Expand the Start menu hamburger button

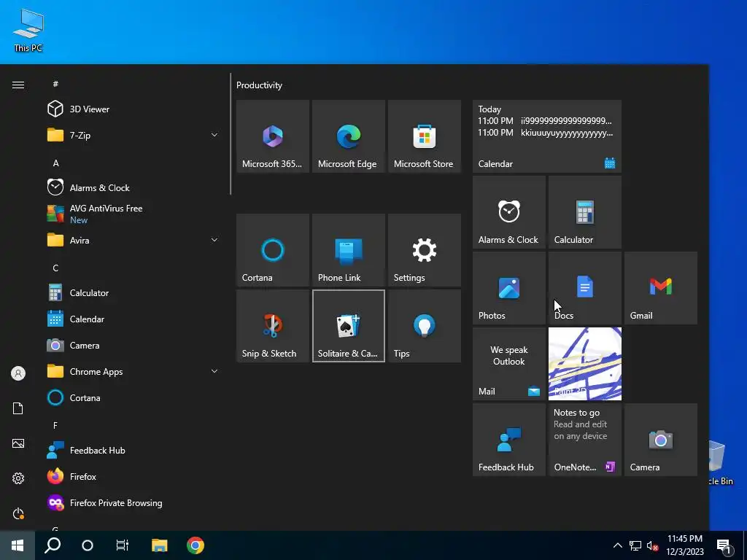(x=18, y=85)
